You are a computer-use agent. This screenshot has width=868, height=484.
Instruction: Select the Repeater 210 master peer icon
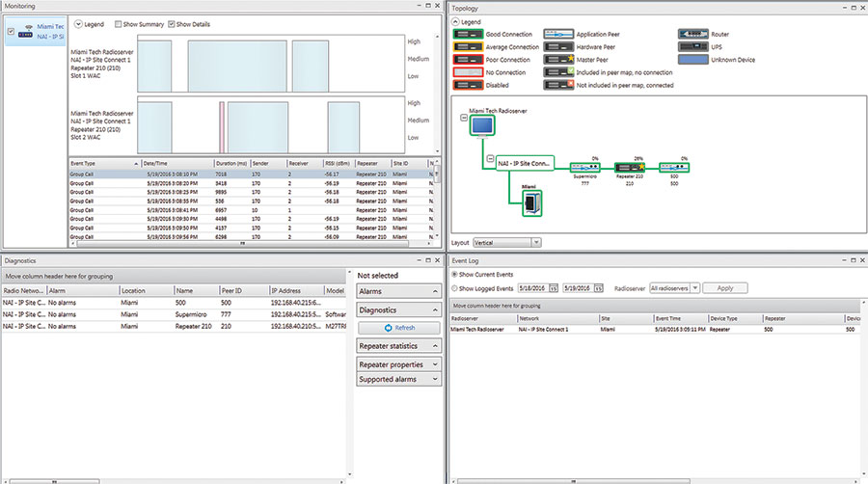(x=629, y=168)
